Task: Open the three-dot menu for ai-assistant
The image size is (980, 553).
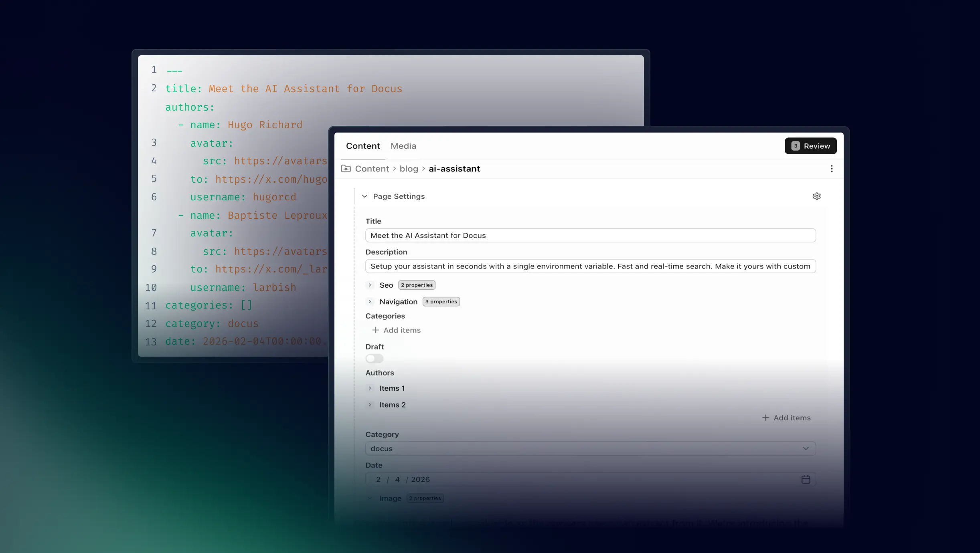Action: point(832,168)
